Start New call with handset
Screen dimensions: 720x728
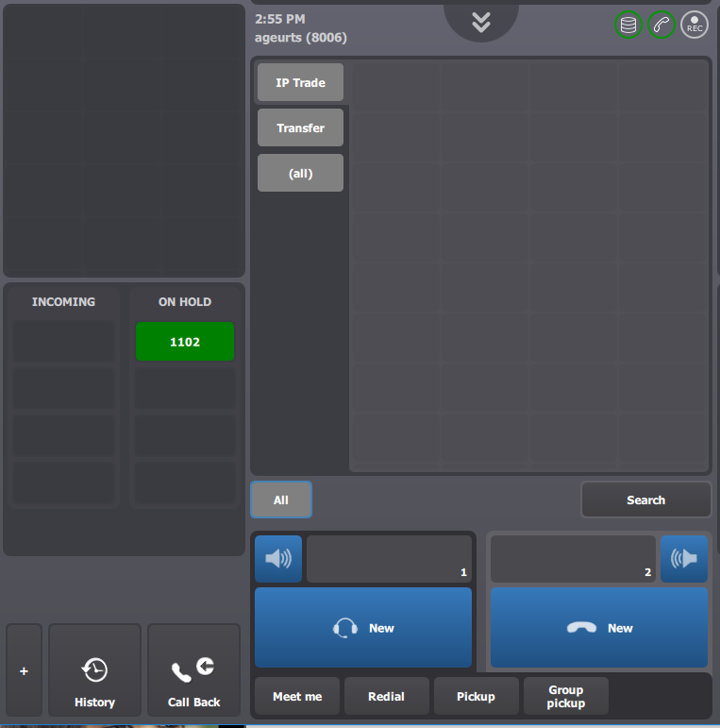599,628
